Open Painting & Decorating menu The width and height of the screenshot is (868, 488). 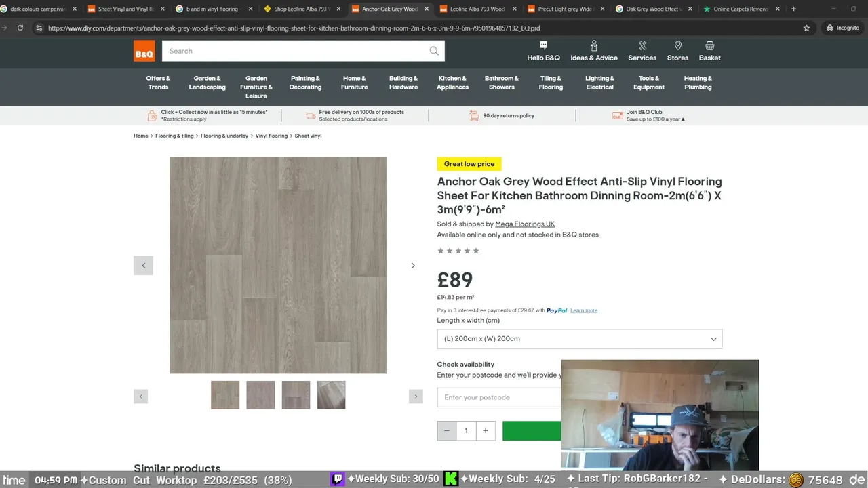tap(305, 83)
